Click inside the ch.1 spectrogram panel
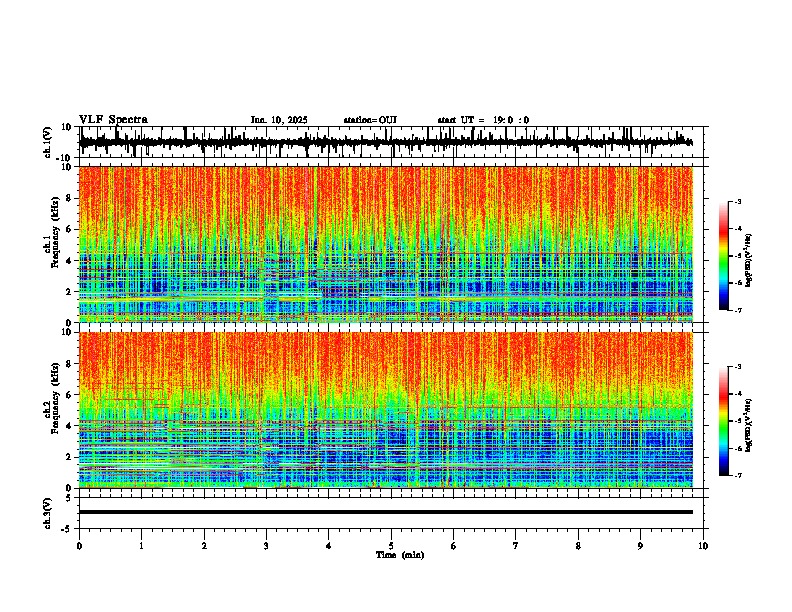 tap(386, 244)
